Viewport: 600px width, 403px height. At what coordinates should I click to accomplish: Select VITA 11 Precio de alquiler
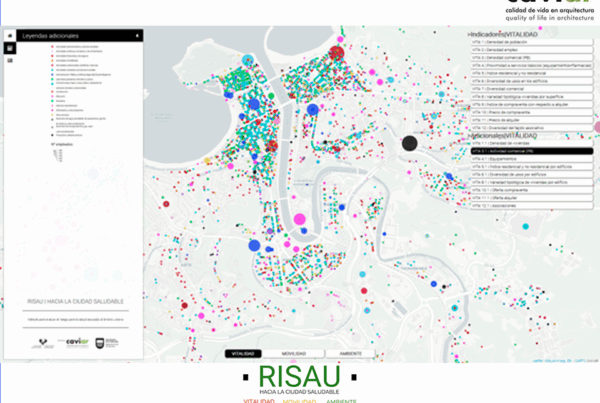[532, 120]
